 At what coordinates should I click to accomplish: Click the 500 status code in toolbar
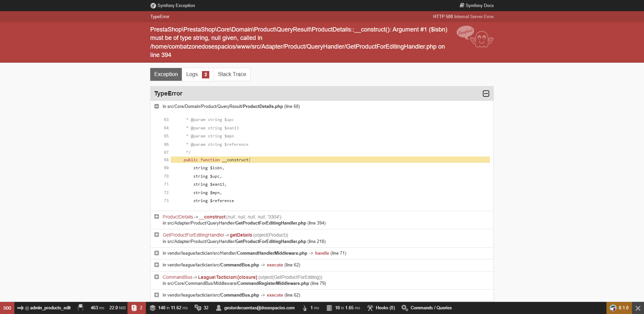(7, 308)
